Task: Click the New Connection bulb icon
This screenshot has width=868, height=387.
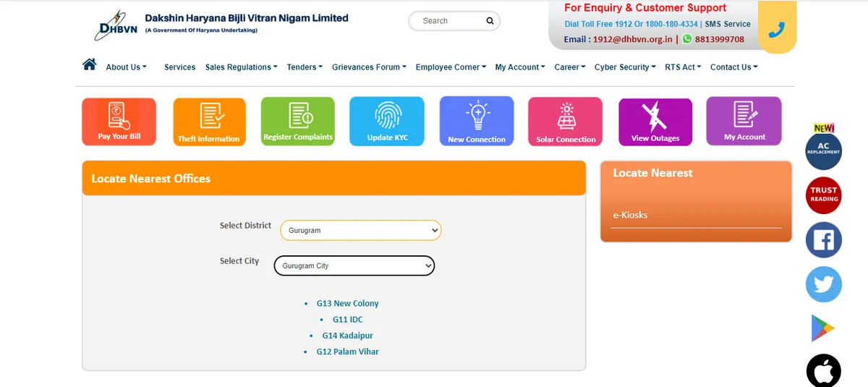Action: pos(477,122)
